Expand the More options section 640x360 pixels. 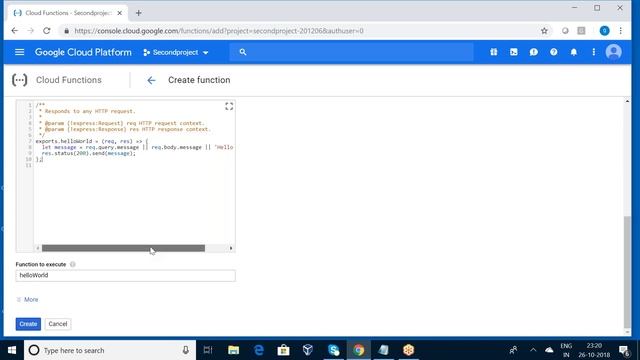coord(27,300)
